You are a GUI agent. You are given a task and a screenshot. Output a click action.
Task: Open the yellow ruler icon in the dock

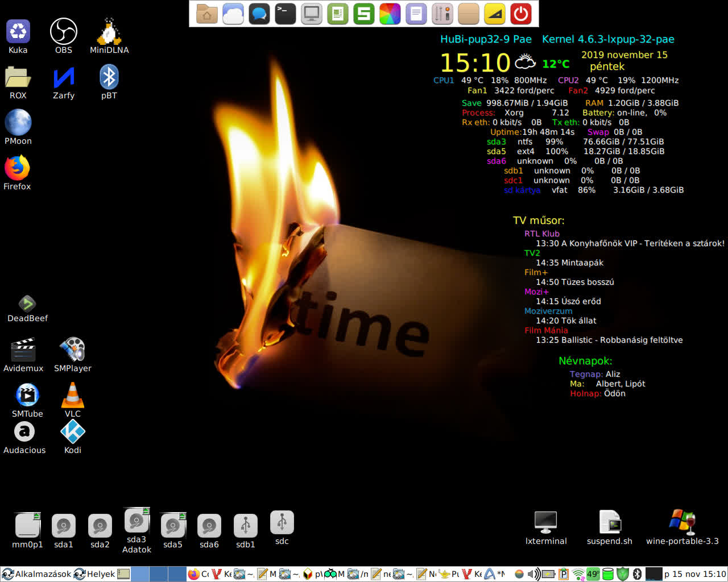pos(495,14)
